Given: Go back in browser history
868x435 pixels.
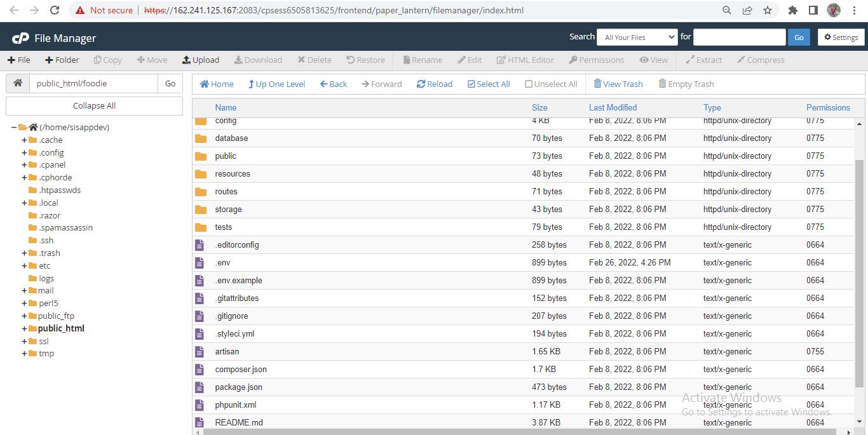Looking at the screenshot, I should 14,10.
